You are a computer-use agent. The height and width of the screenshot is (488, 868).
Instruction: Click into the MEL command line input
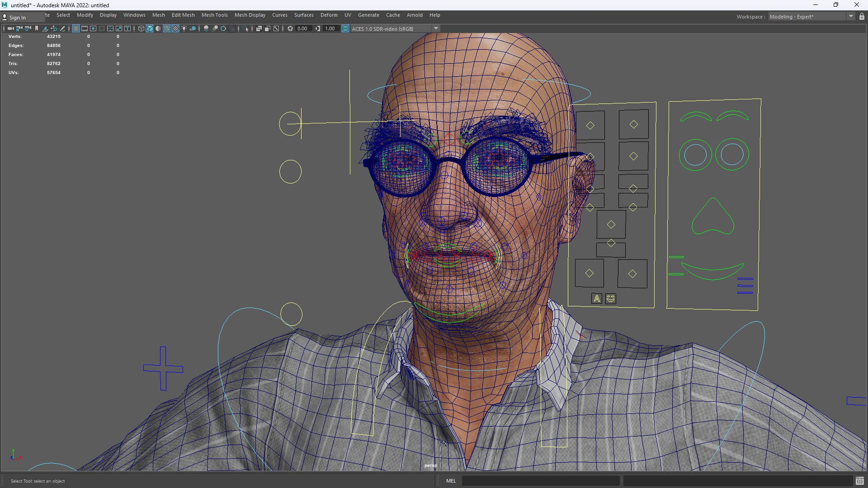point(540,481)
